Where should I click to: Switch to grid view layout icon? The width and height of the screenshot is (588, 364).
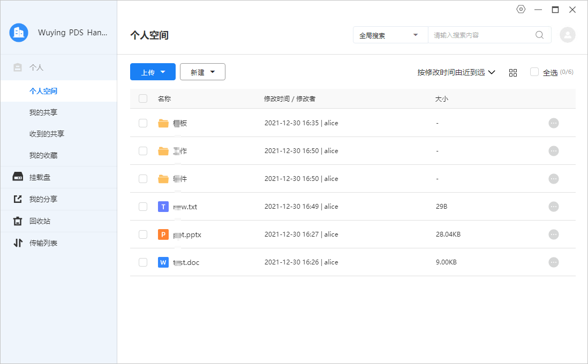[513, 73]
